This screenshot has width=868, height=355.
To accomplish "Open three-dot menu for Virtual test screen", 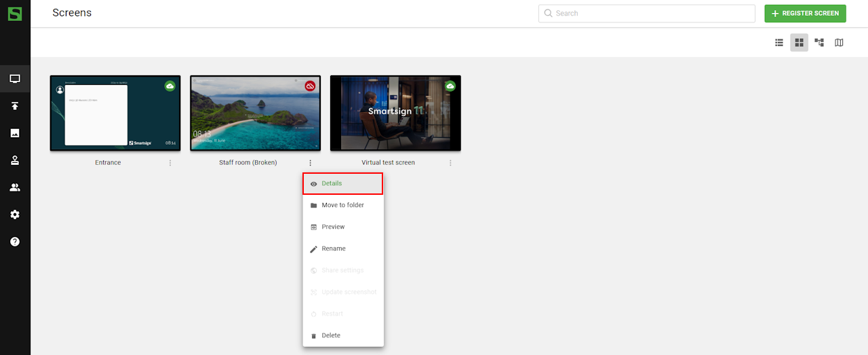I will [x=450, y=163].
